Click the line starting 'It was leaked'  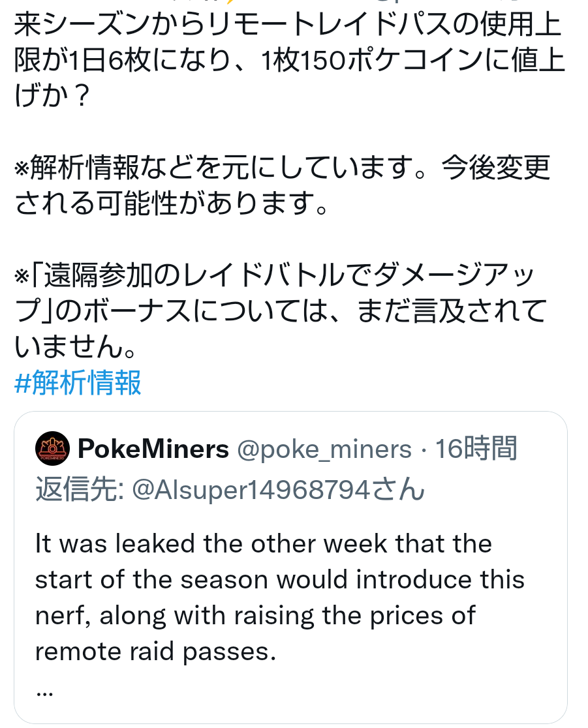point(264,544)
